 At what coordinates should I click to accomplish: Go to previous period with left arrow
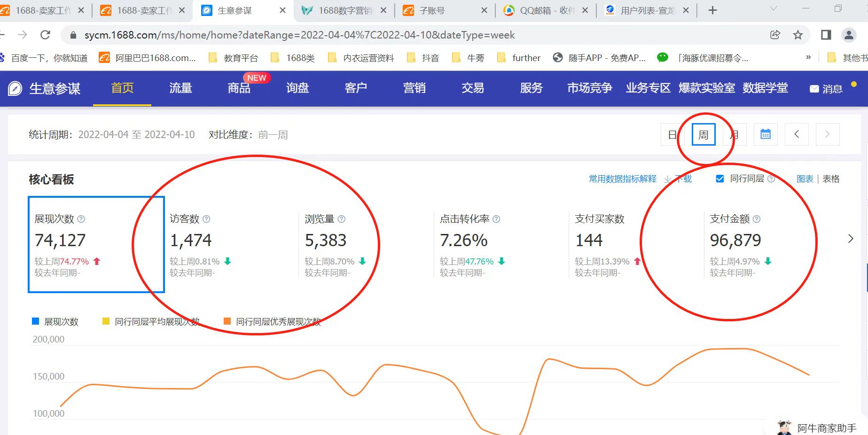(x=797, y=134)
